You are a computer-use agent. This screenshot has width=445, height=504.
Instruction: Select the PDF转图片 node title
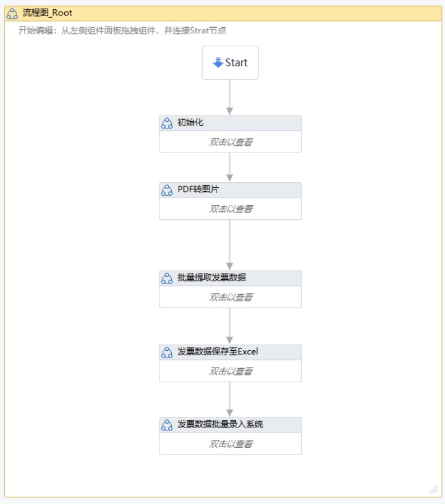(198, 190)
